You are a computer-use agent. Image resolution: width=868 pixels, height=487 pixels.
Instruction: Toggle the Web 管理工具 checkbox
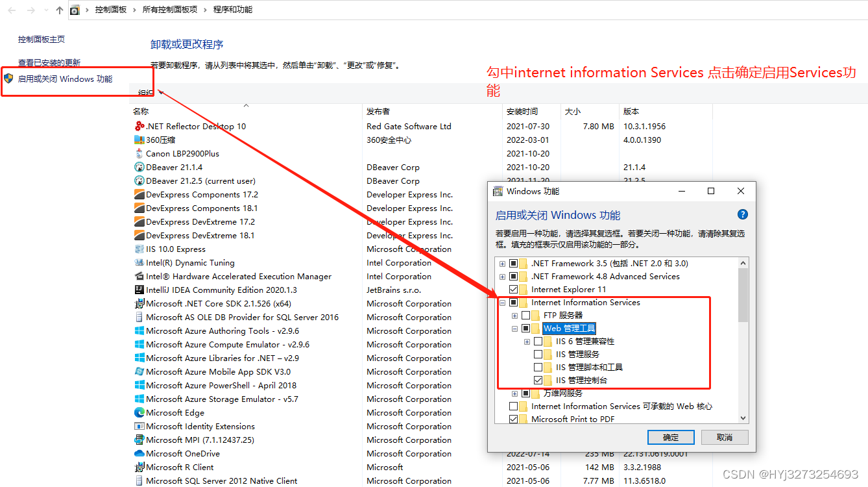(526, 329)
